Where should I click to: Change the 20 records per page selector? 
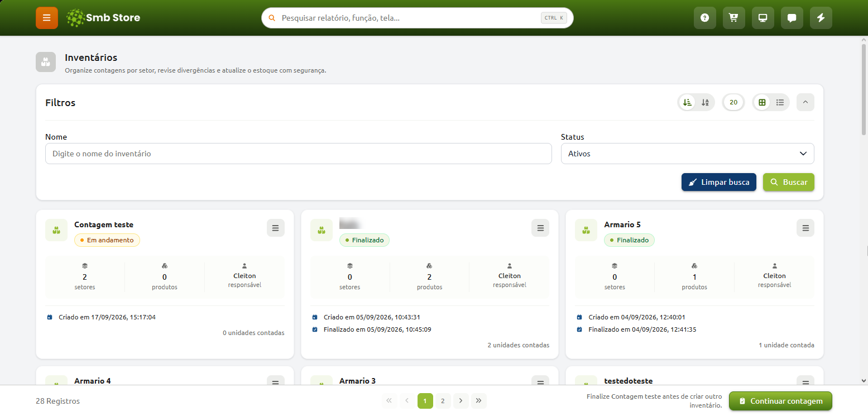(x=733, y=102)
